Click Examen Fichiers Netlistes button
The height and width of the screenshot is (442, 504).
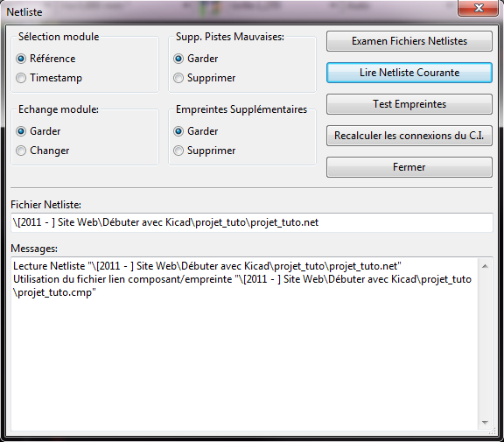click(x=409, y=41)
